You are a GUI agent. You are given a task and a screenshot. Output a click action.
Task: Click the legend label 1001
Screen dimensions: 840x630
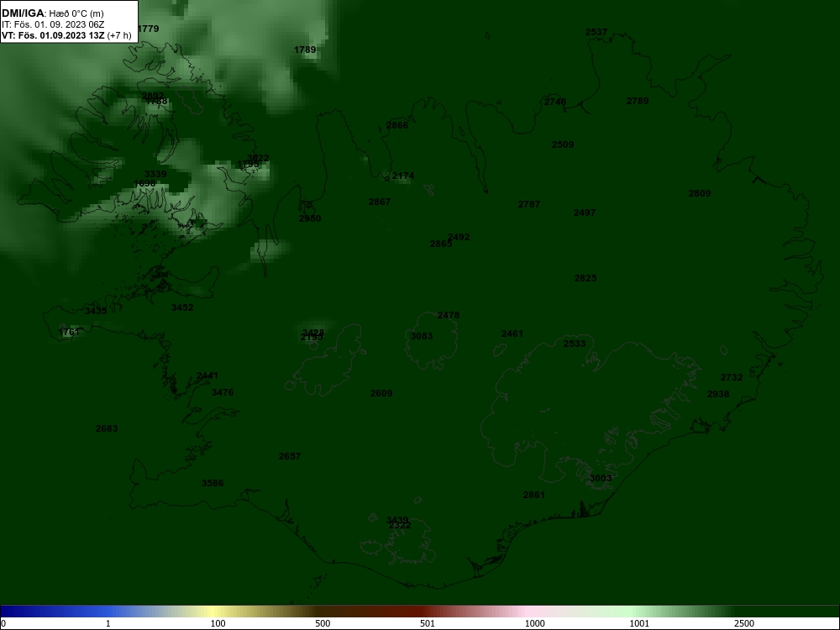[x=639, y=623]
